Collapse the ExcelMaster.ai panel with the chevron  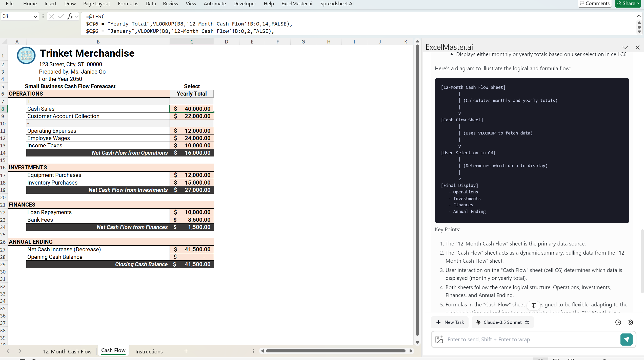(x=625, y=48)
